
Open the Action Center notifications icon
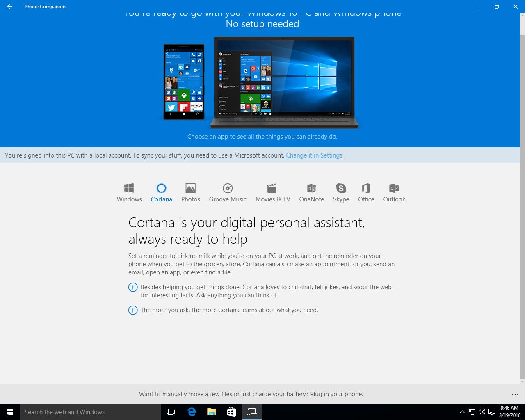coord(492,412)
